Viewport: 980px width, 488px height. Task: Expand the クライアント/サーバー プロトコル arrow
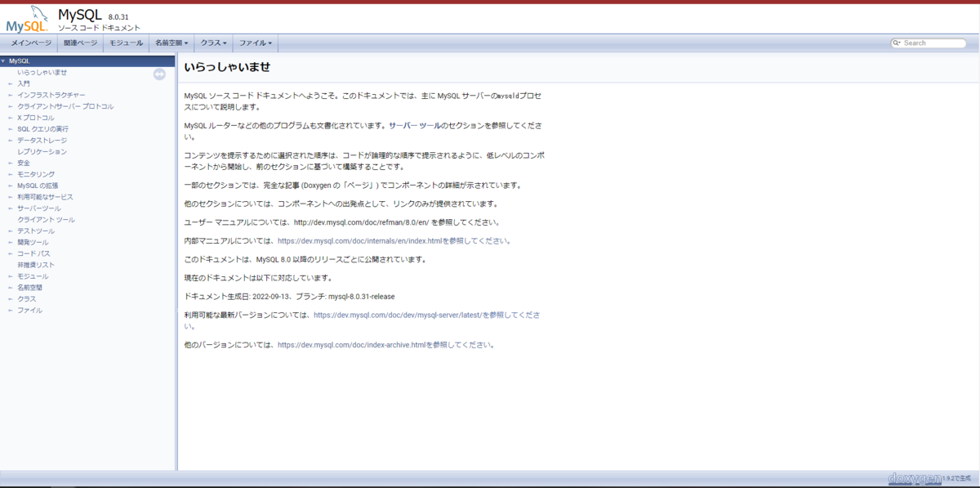click(x=11, y=106)
